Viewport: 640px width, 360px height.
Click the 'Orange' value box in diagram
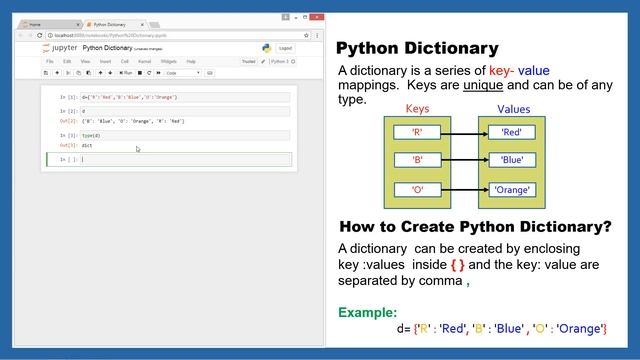point(512,190)
